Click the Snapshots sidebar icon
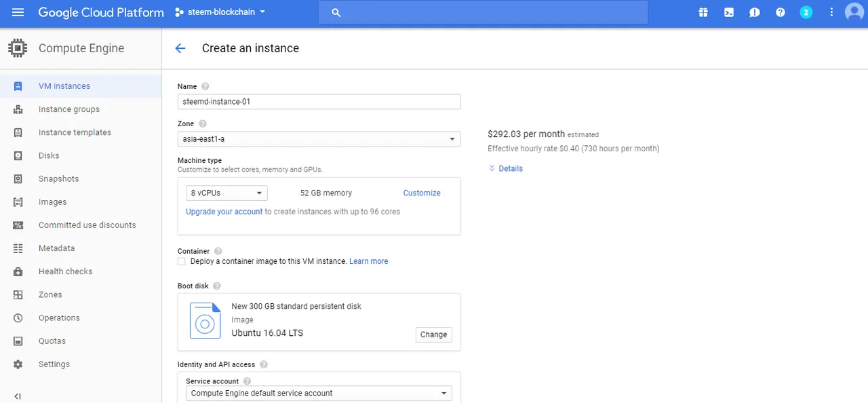868x403 pixels. click(18, 178)
